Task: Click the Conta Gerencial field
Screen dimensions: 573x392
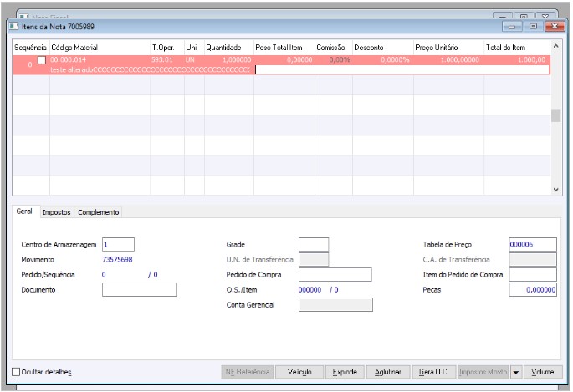Action: 335,305
